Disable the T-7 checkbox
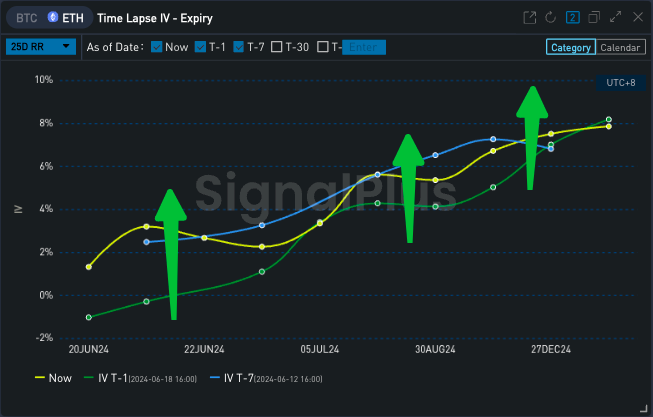653x417 pixels. (239, 47)
